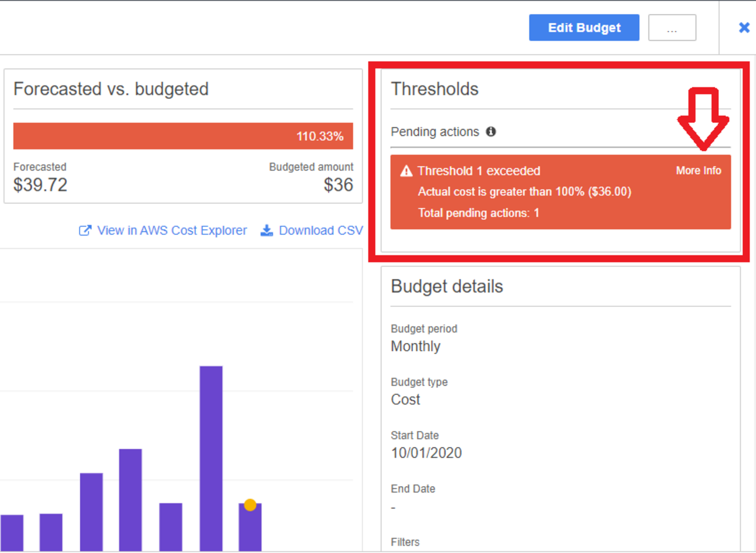This screenshot has height=553, width=756.
Task: Open View in AWS Cost Explorer link
Action: (172, 231)
